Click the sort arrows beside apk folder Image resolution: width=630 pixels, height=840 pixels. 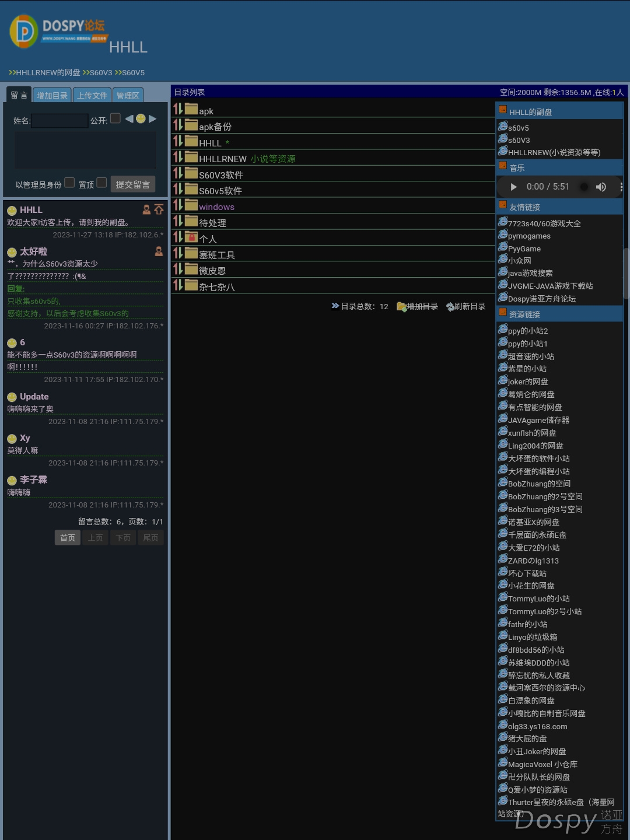pos(178,109)
